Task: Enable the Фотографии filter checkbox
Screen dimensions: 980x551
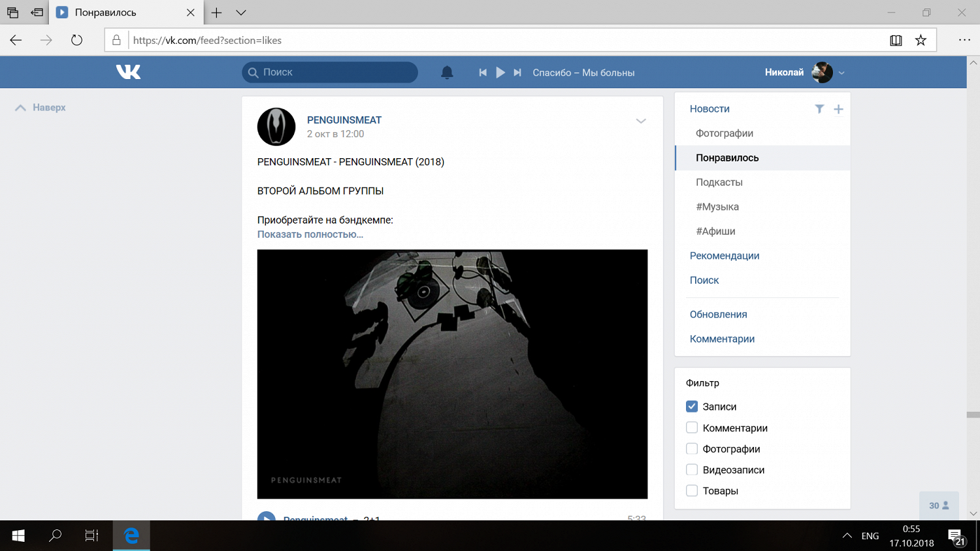Action: click(x=692, y=448)
